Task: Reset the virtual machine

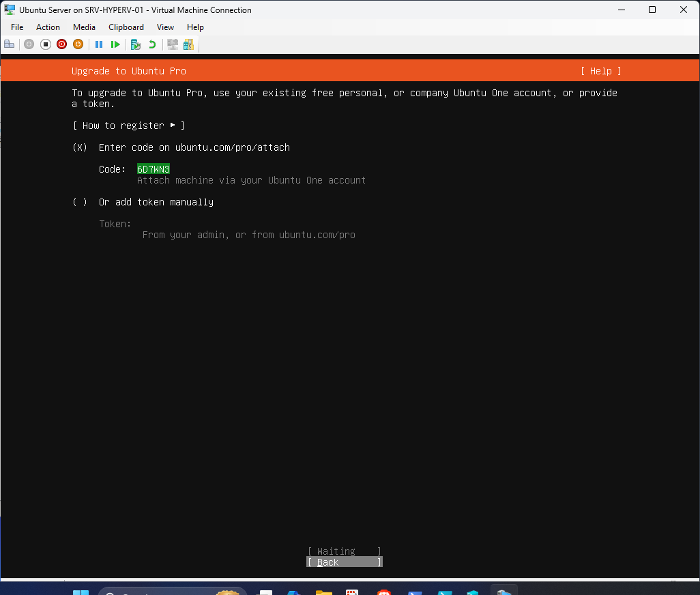Action: (x=115, y=44)
